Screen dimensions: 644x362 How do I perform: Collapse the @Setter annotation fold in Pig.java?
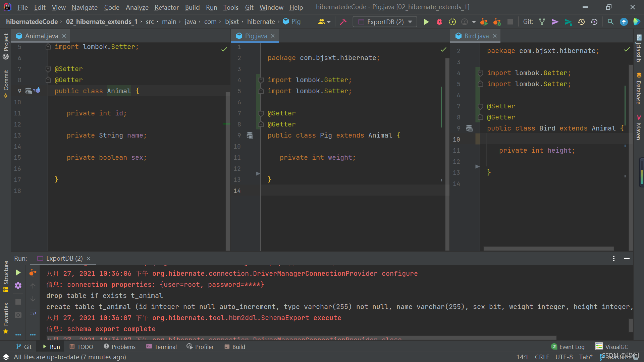(x=261, y=113)
